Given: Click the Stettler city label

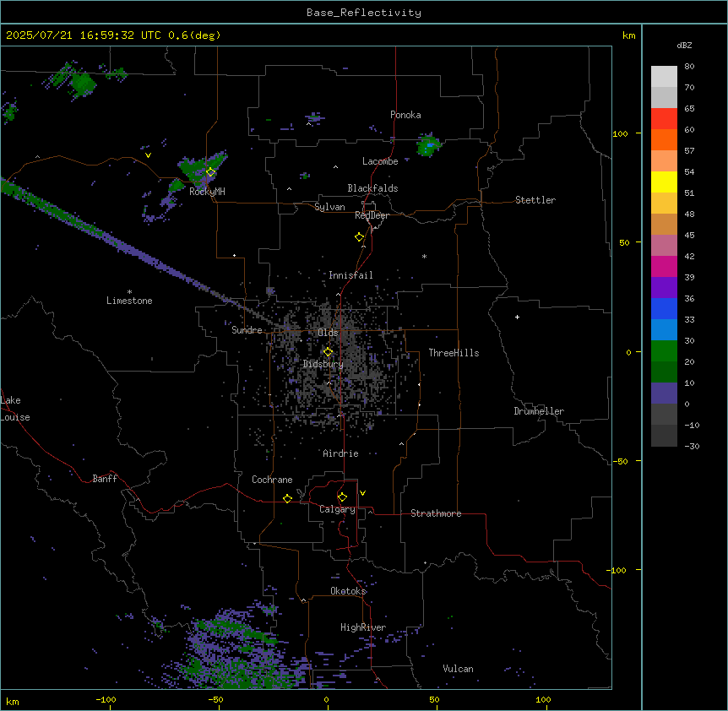Looking at the screenshot, I should pyautogui.click(x=535, y=200).
